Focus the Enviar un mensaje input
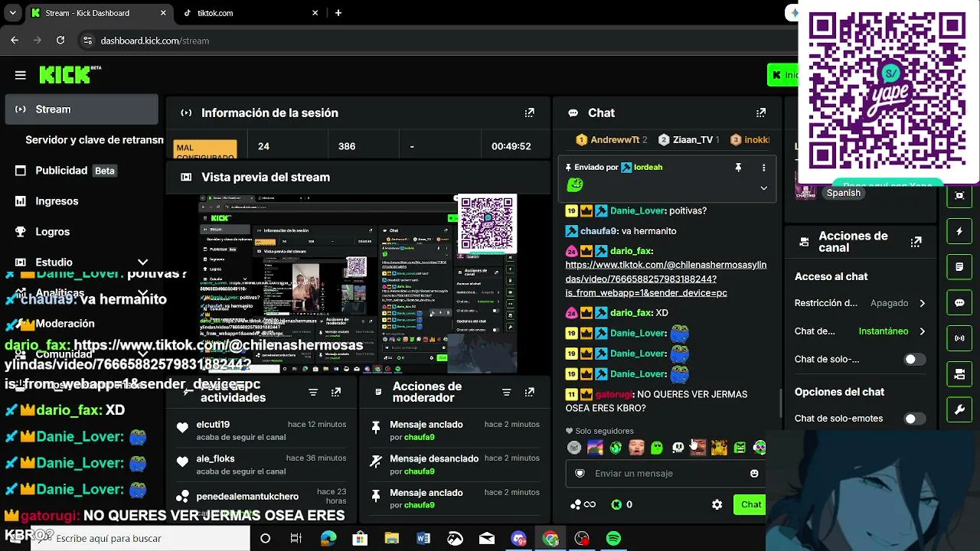 pos(665,473)
